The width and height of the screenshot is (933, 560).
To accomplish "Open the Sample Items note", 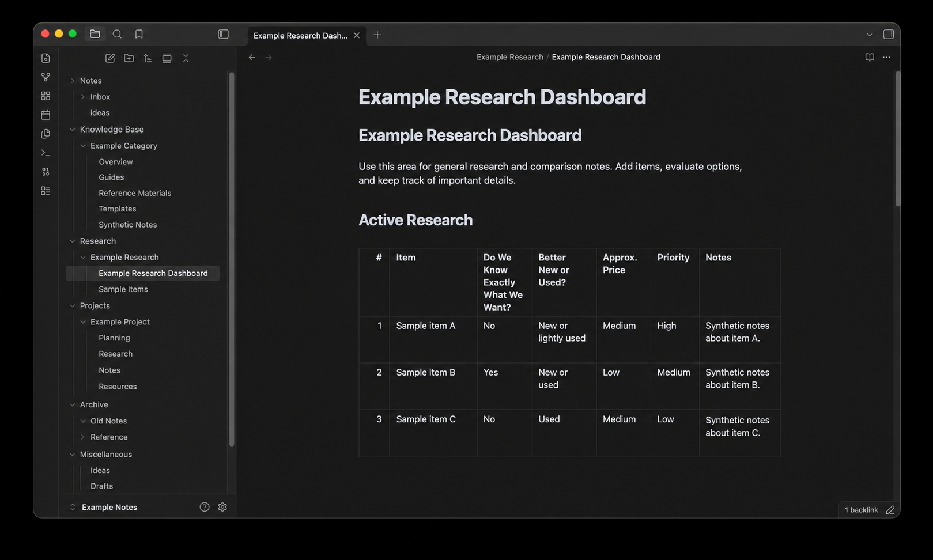I will [123, 289].
